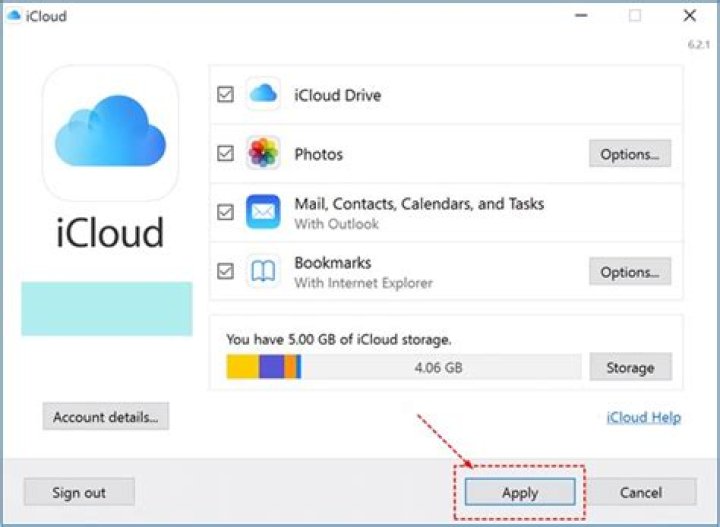Click the iCloud storage usage bar
The height and width of the screenshot is (527, 720).
click(403, 367)
